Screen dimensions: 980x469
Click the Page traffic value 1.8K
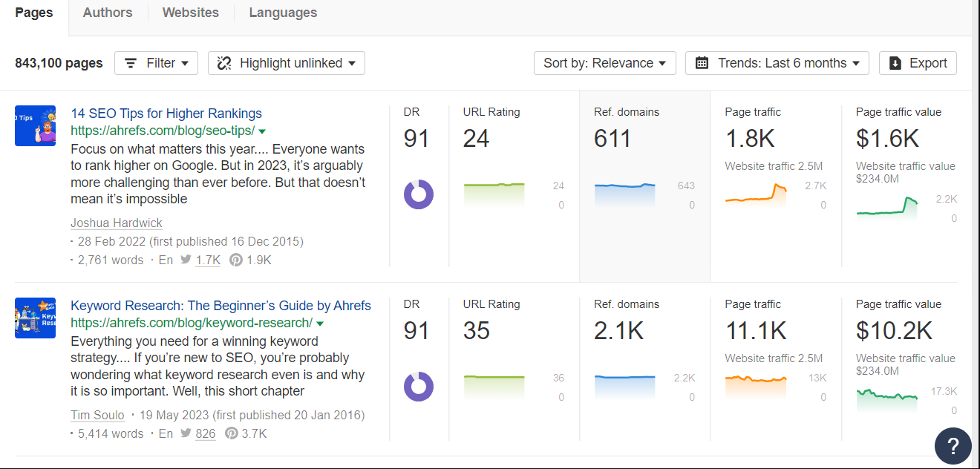[x=751, y=138]
